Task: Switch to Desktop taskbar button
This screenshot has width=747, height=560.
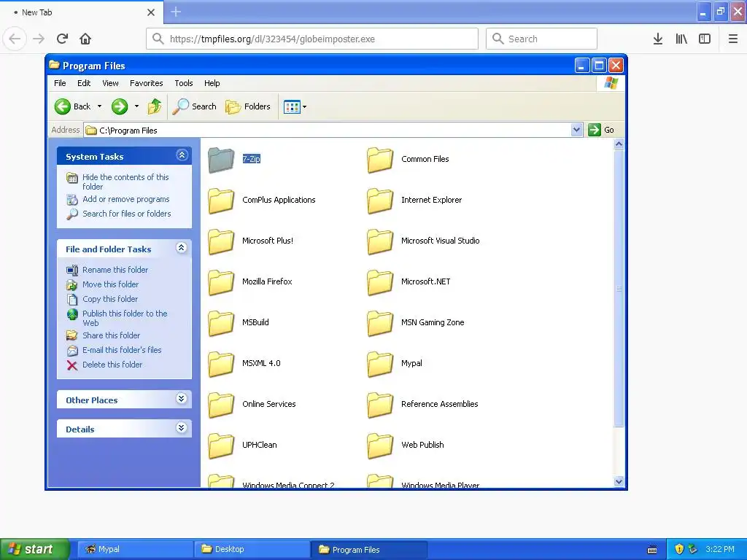Action: pyautogui.click(x=252, y=549)
